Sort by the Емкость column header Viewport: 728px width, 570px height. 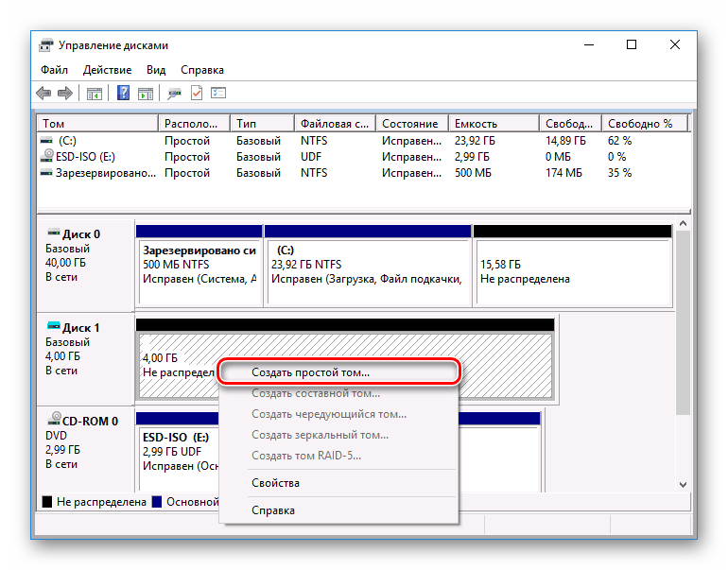[494, 124]
